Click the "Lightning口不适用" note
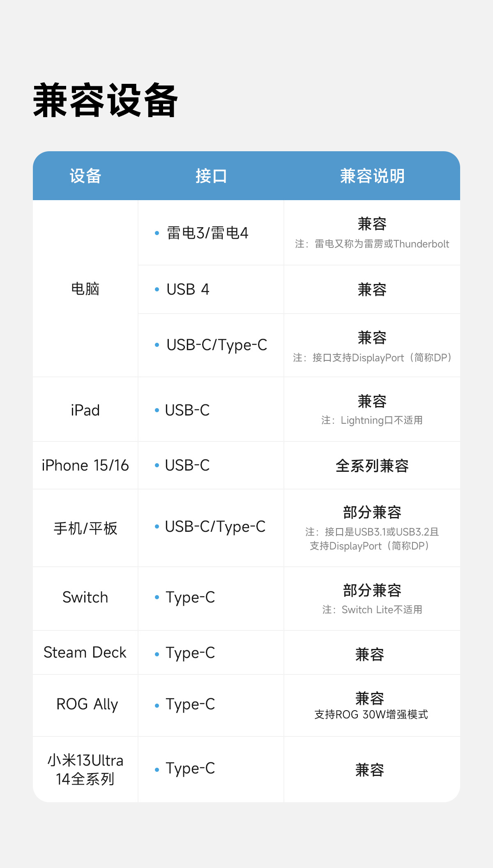The image size is (493, 868). click(372, 420)
